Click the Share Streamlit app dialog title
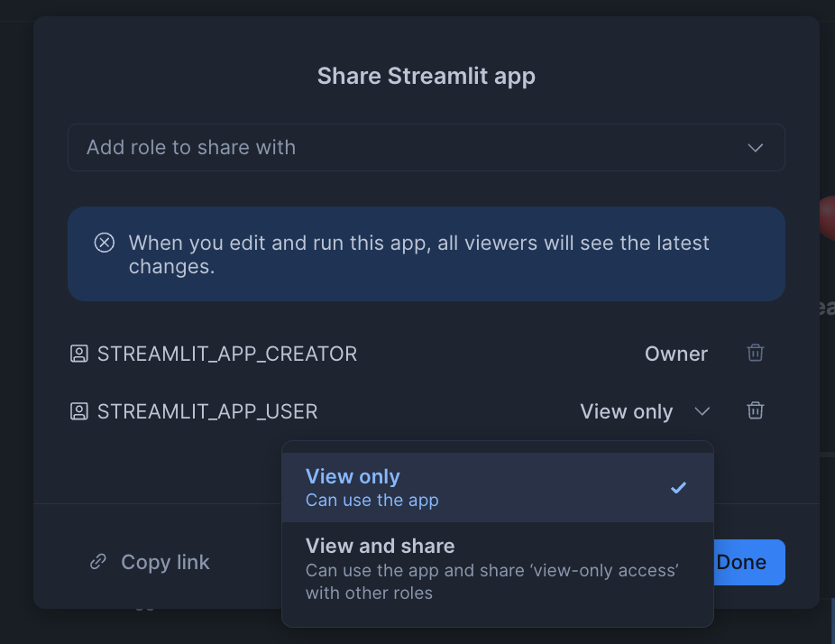 (x=426, y=76)
